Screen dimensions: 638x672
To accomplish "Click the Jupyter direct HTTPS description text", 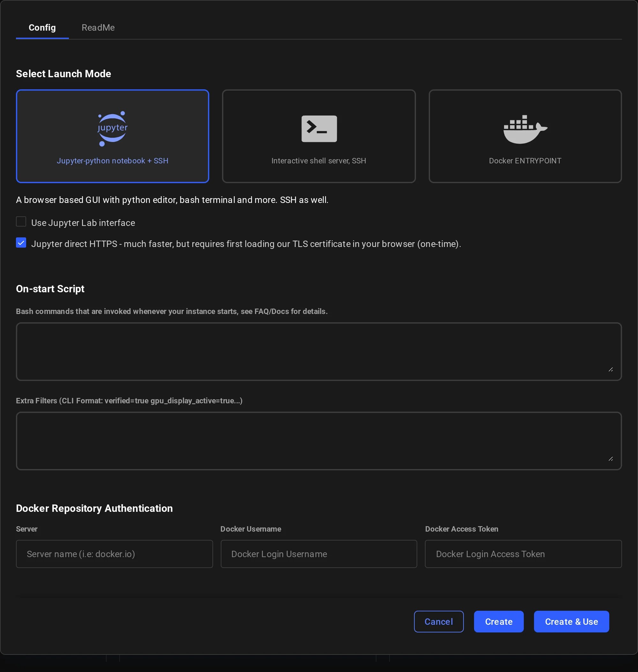I will [246, 244].
